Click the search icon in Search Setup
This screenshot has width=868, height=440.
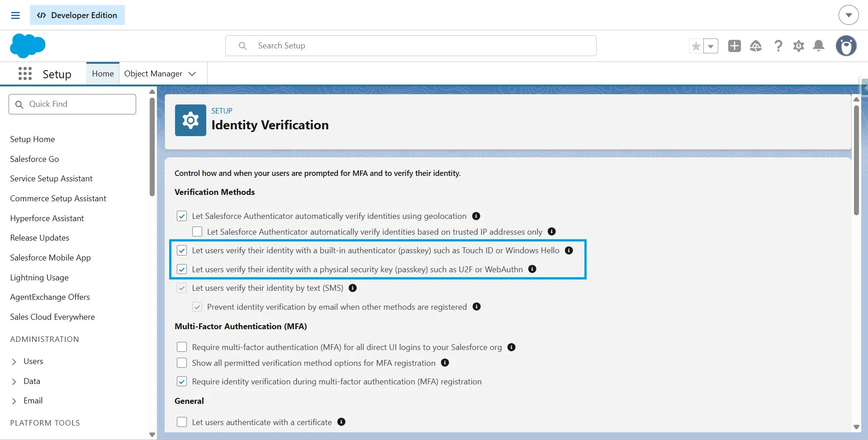[243, 46]
